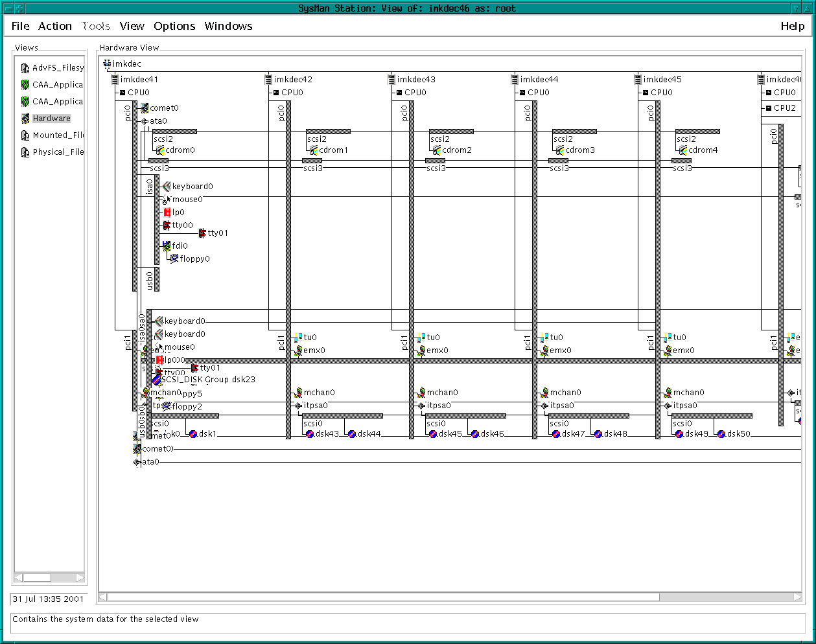Click the Views panel horizontal scrollbar thumb

[37, 577]
